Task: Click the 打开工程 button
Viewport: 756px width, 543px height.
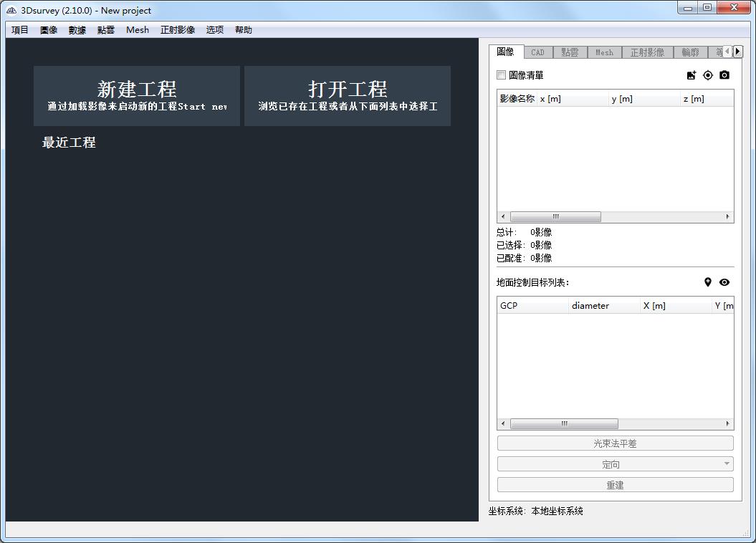Action: tap(348, 95)
